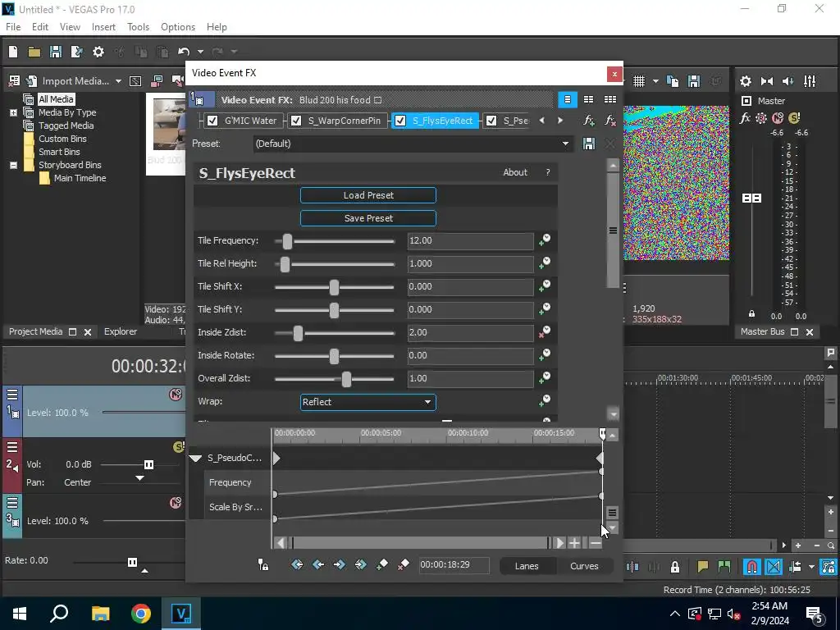The height and width of the screenshot is (630, 840).
Task: Adjust the Tile Frequency slider
Action: (287, 241)
